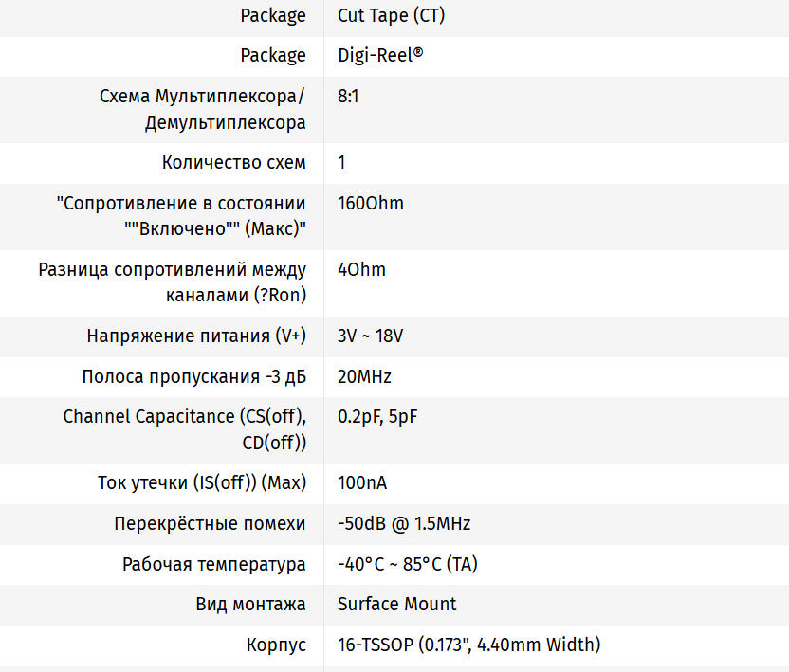Select the -40°C ~ 85°C temperature value
Screen dimensions: 789x672
[407, 564]
